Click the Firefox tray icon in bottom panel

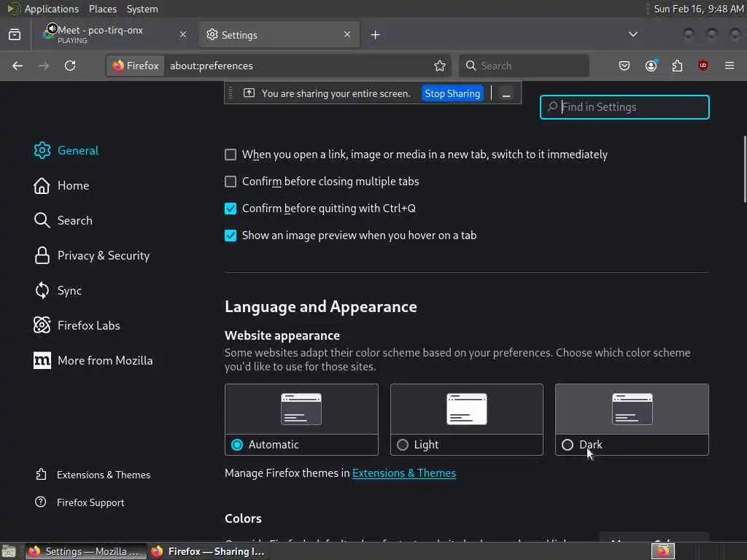click(x=663, y=551)
